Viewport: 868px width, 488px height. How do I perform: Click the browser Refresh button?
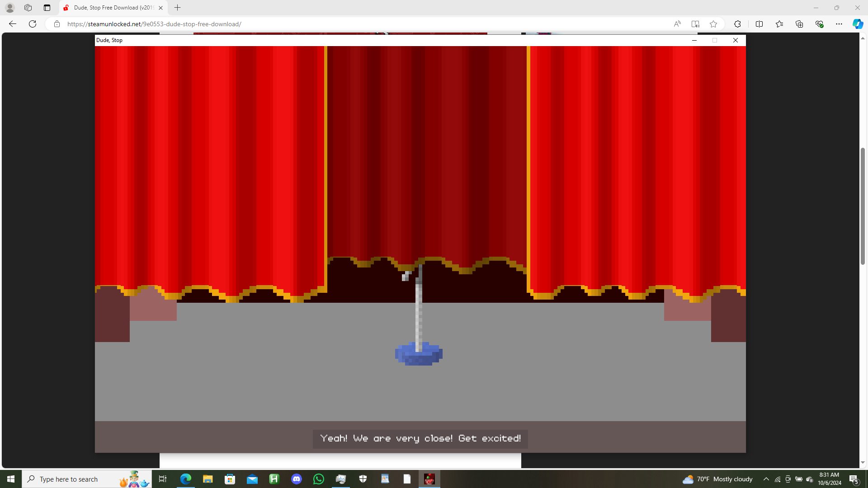pos(33,24)
